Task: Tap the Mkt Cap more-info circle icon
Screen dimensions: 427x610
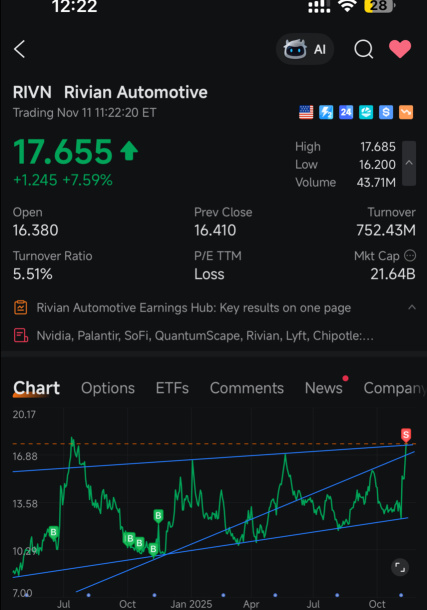Action: click(x=410, y=256)
